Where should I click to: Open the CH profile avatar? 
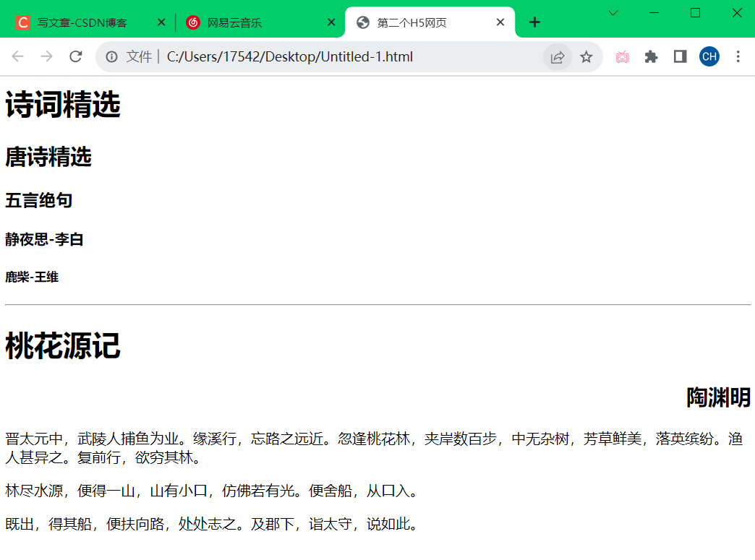[709, 57]
